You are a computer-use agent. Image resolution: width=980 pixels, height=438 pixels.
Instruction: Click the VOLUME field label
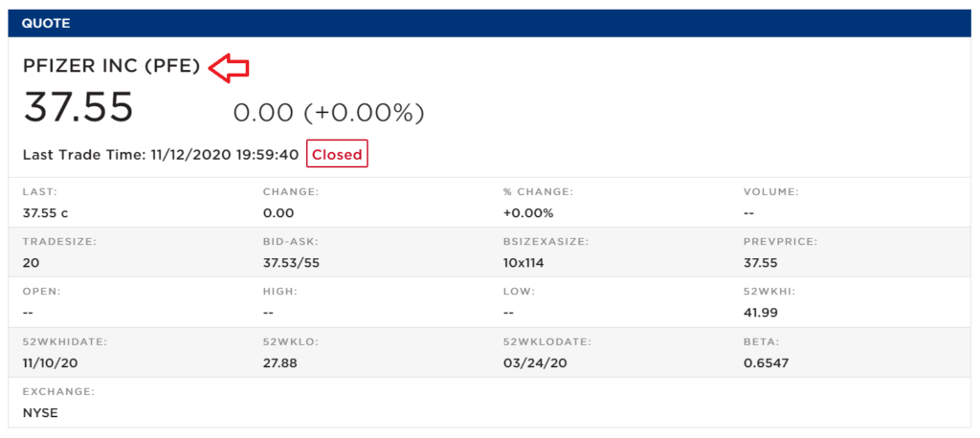click(770, 192)
